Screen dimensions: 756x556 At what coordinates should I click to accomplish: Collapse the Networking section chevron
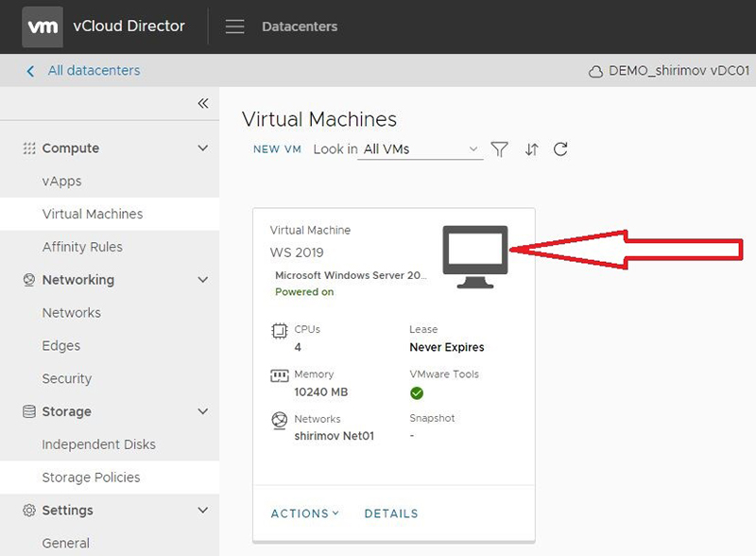click(203, 280)
